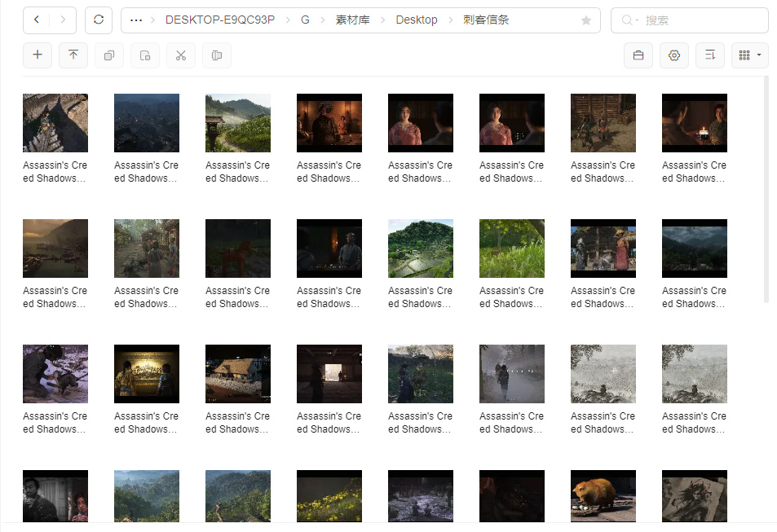Navigate to DESKTOP-E9QC93P in the breadcrumb

(220, 20)
